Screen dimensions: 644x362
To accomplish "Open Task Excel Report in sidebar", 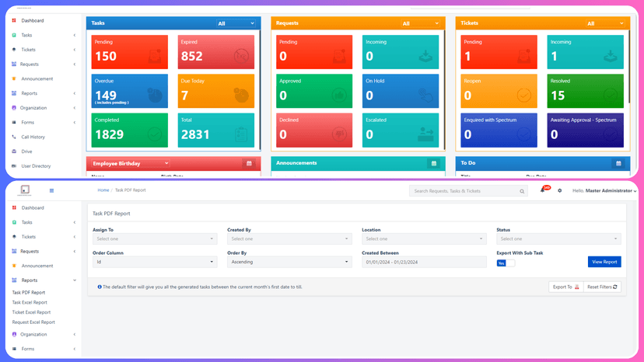I will click(x=30, y=302).
